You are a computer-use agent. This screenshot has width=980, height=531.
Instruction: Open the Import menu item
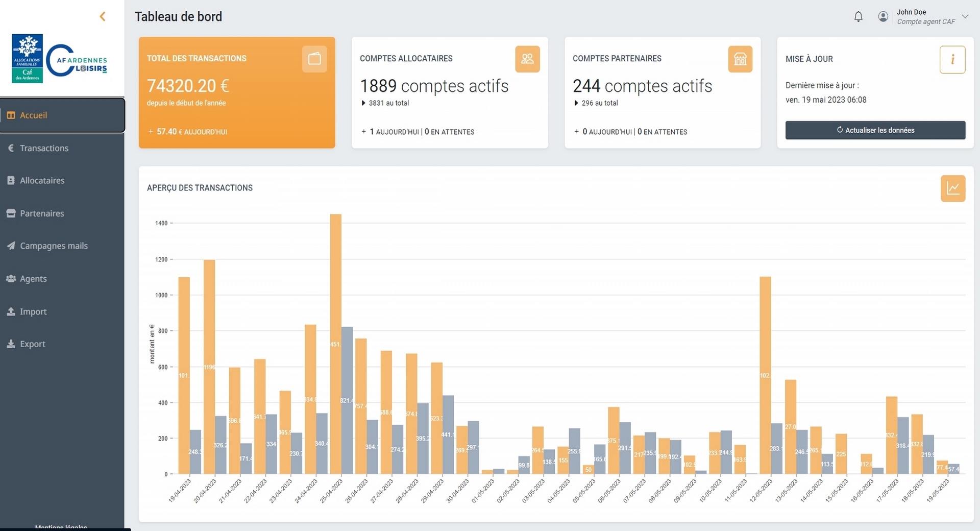pyautogui.click(x=62, y=311)
